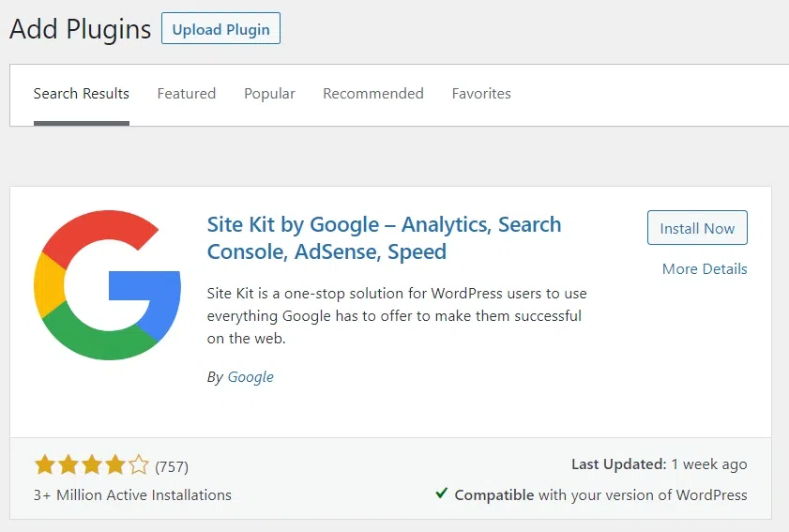Install the Site Kit by Google plugin
This screenshot has width=789, height=532.
click(x=697, y=228)
